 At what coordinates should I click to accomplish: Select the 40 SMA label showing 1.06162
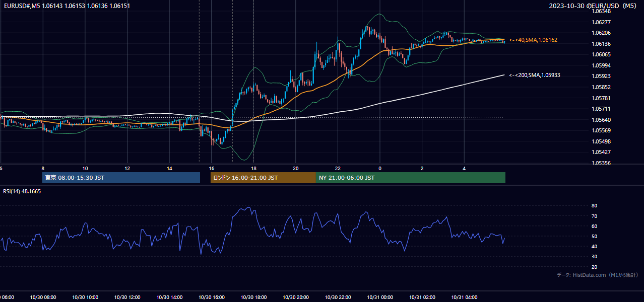533,40
